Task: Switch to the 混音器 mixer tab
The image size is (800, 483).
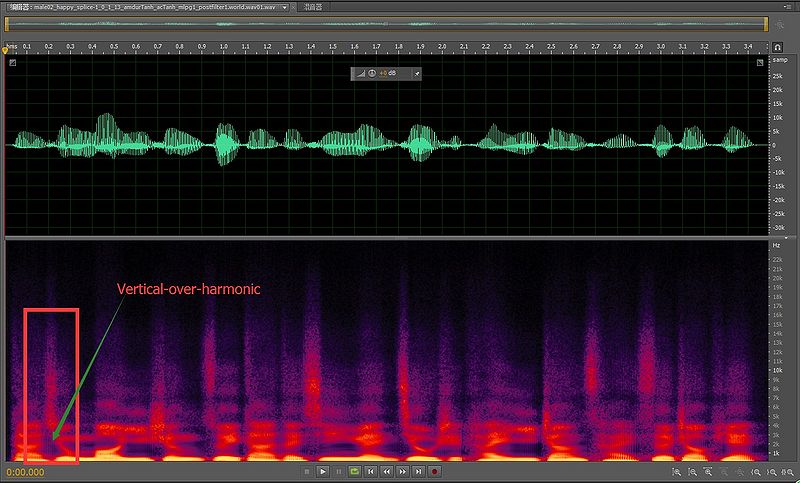Action: [x=313, y=6]
